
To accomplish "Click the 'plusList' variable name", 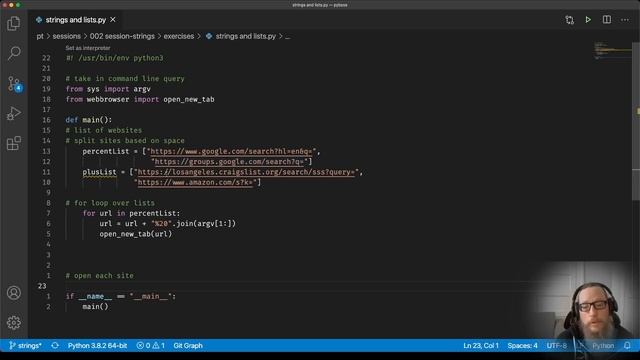I will click(x=99, y=172).
